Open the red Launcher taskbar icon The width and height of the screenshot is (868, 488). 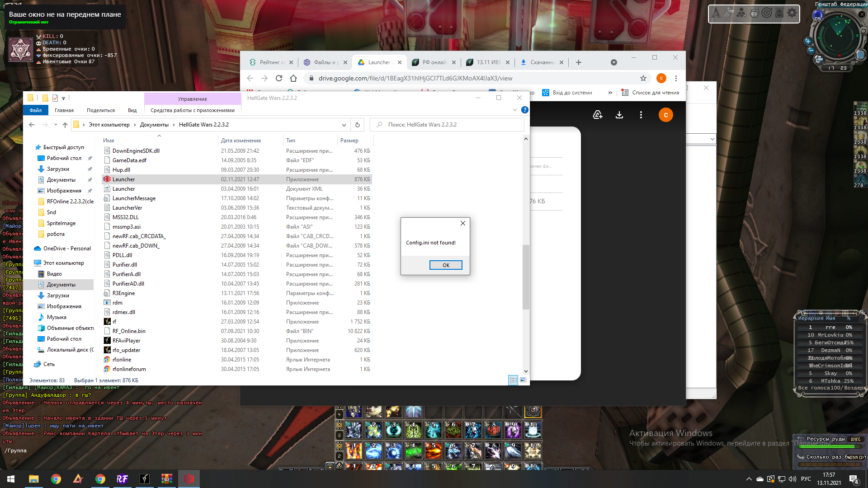click(x=189, y=479)
